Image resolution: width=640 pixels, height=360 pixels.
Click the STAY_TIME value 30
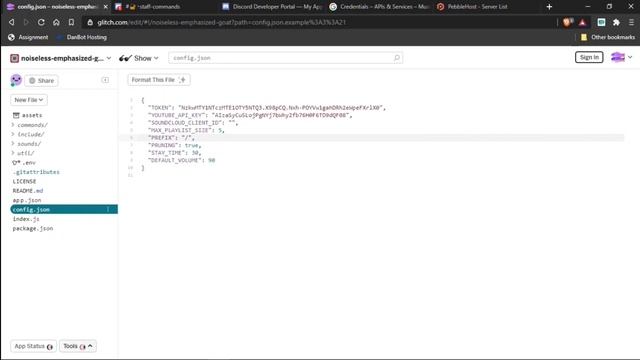195,153
